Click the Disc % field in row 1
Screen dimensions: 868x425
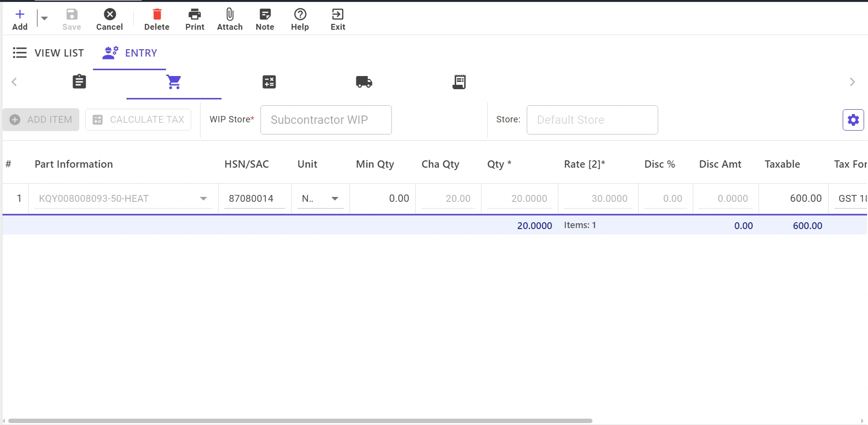coord(665,198)
